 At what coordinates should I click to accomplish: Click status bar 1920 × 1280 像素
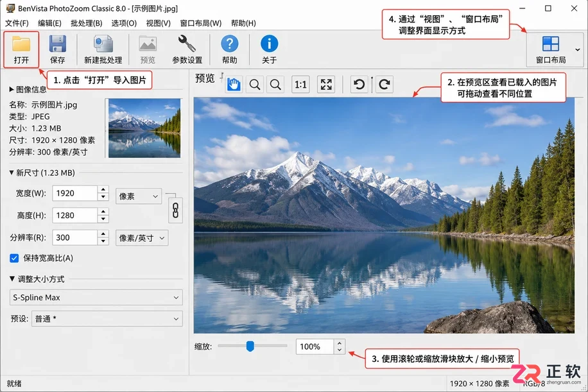[480, 384]
